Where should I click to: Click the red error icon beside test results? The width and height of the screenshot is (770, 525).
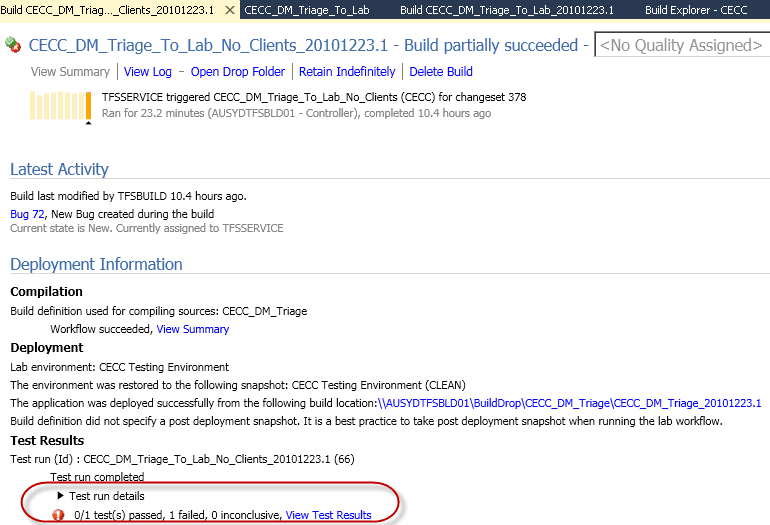(x=58, y=515)
